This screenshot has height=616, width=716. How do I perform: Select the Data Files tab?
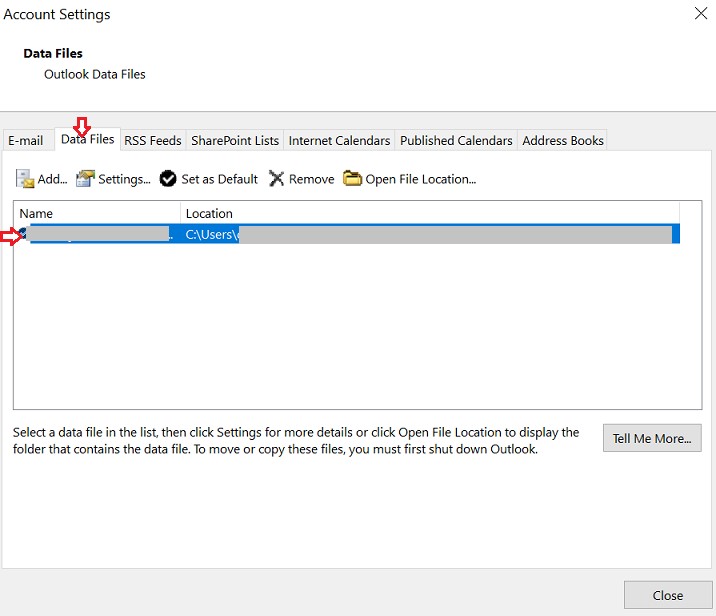[87, 139]
